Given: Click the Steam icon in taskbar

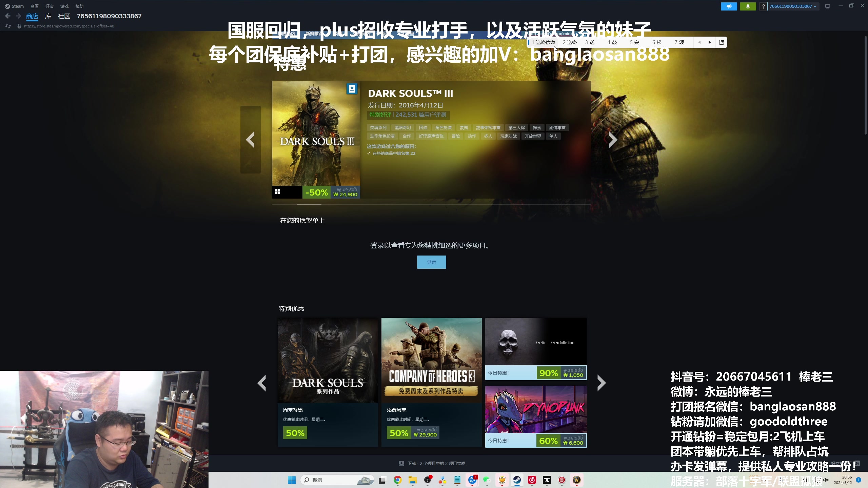Looking at the screenshot, I should (x=517, y=480).
